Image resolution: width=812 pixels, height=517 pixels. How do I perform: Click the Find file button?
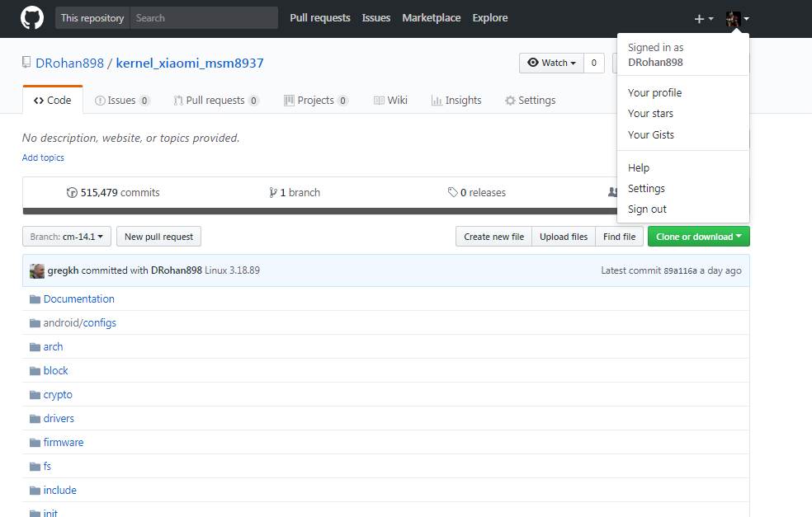click(x=620, y=237)
